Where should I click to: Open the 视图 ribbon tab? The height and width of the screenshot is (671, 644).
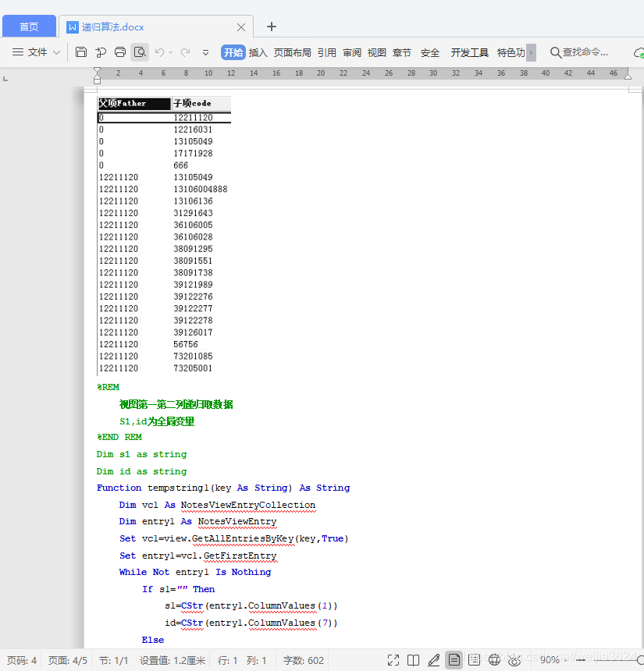tap(377, 52)
